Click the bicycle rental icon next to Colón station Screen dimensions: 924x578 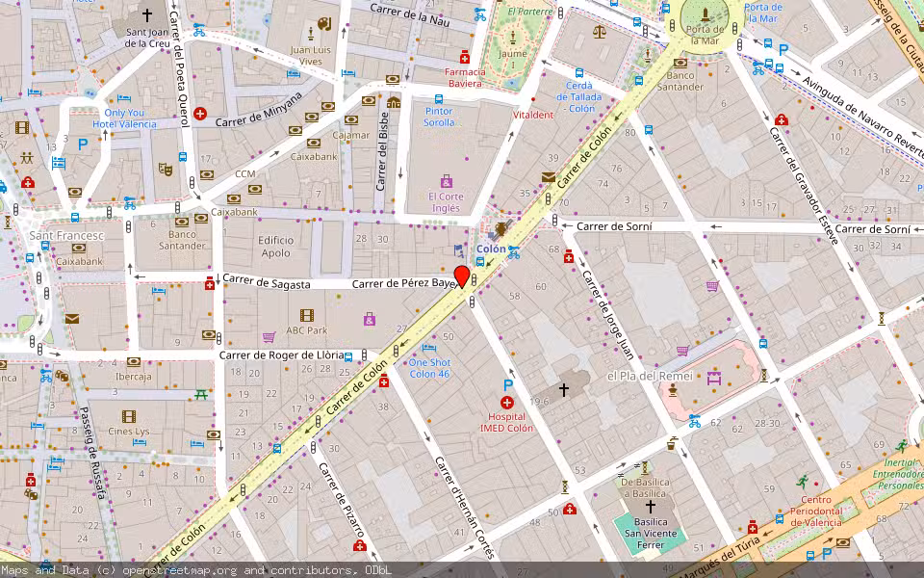click(x=512, y=254)
